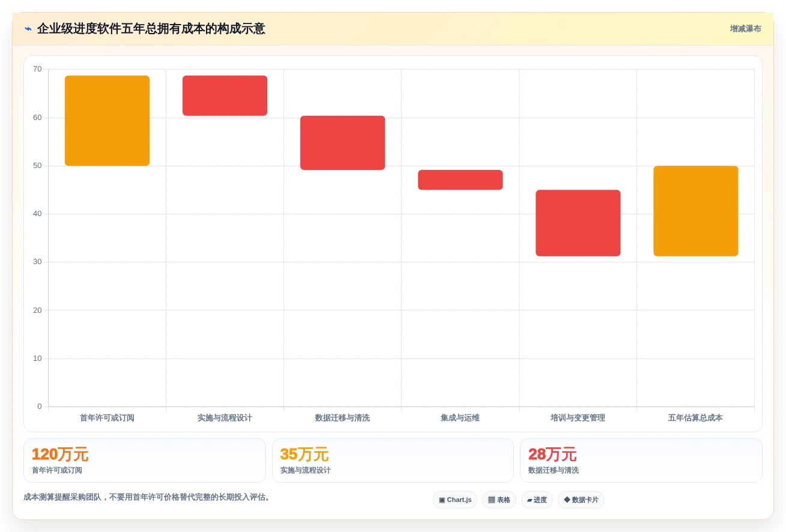Open the 120万元 首年许可或订阅 card

[x=145, y=461]
